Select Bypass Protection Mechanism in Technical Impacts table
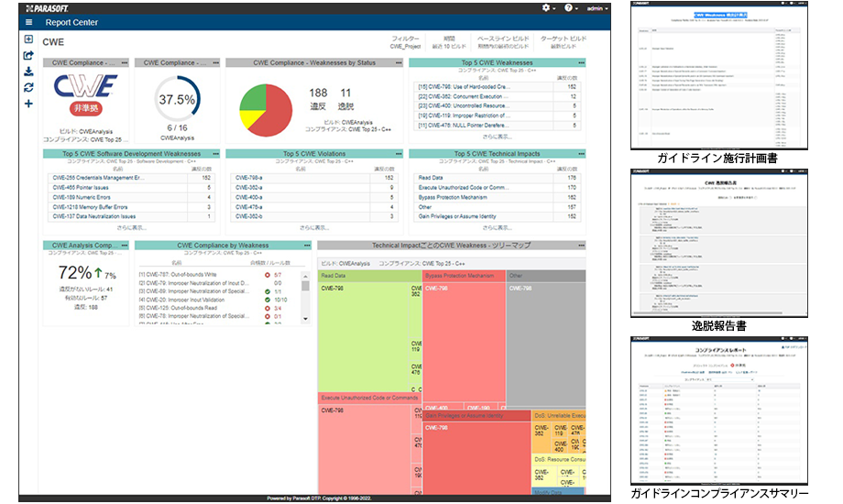 497,197
